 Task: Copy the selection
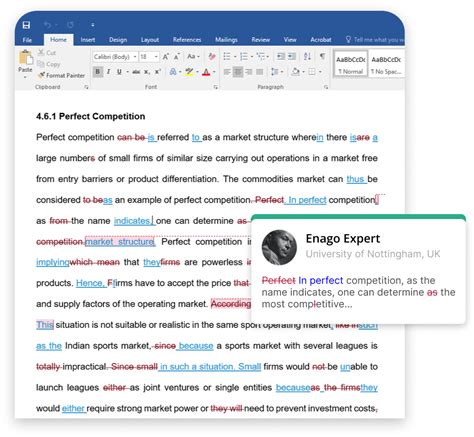[x=49, y=64]
